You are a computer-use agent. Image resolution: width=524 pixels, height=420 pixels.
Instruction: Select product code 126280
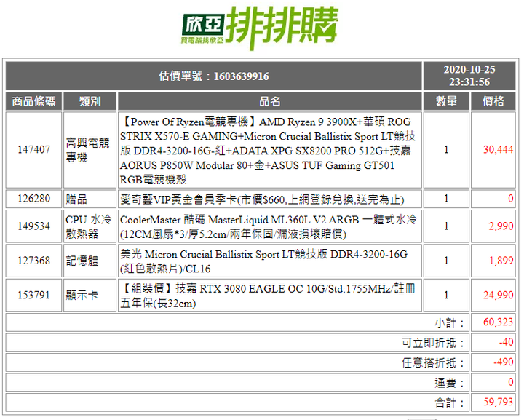(33, 199)
